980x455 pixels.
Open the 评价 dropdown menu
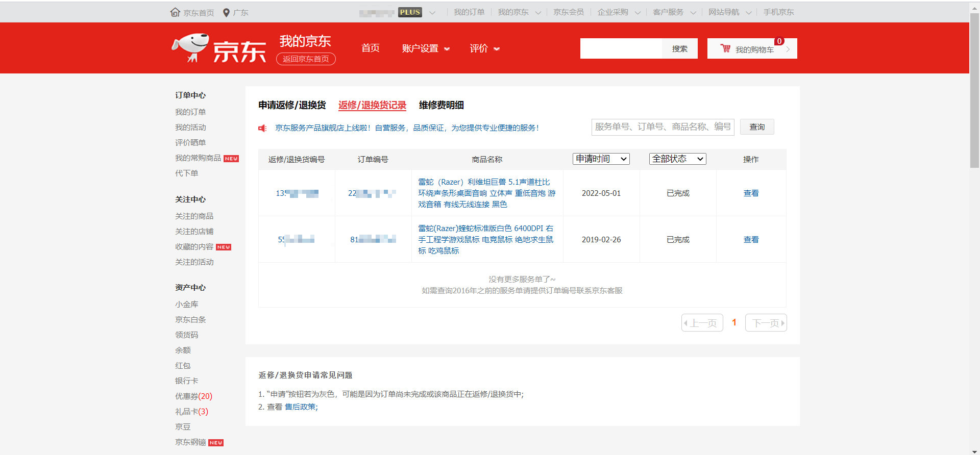tap(484, 48)
